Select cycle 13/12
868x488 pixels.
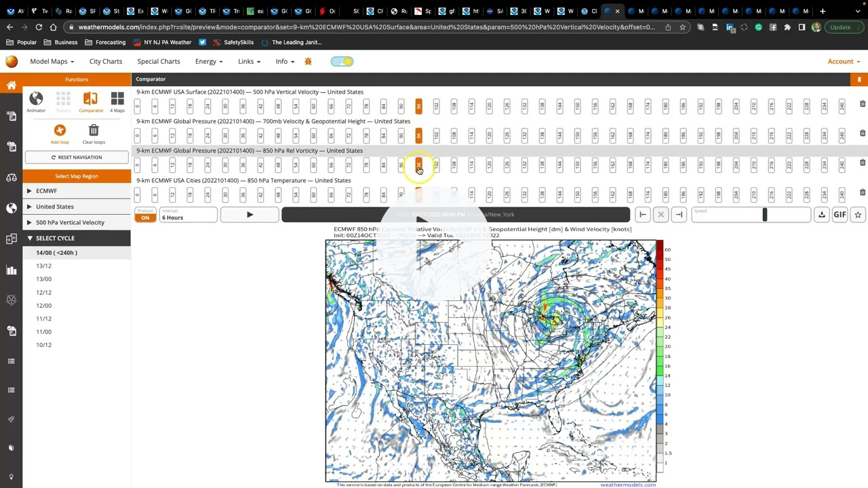pyautogui.click(x=43, y=266)
